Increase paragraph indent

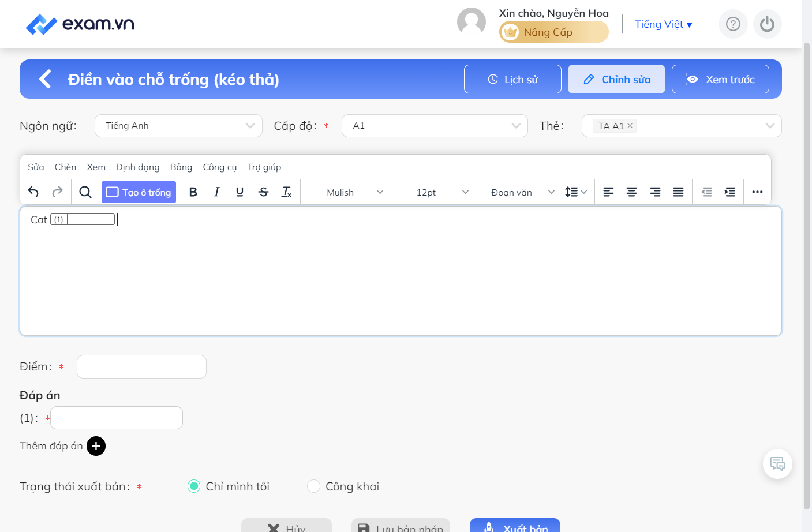pos(730,192)
